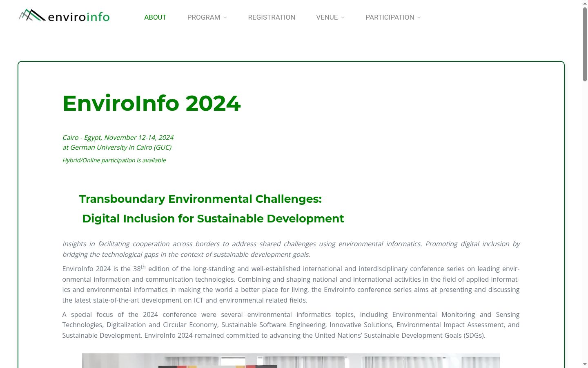Image resolution: width=588 pixels, height=368 pixels.
Task: Click "at German University in Cairo (GUC)" text
Action: pyautogui.click(x=117, y=147)
